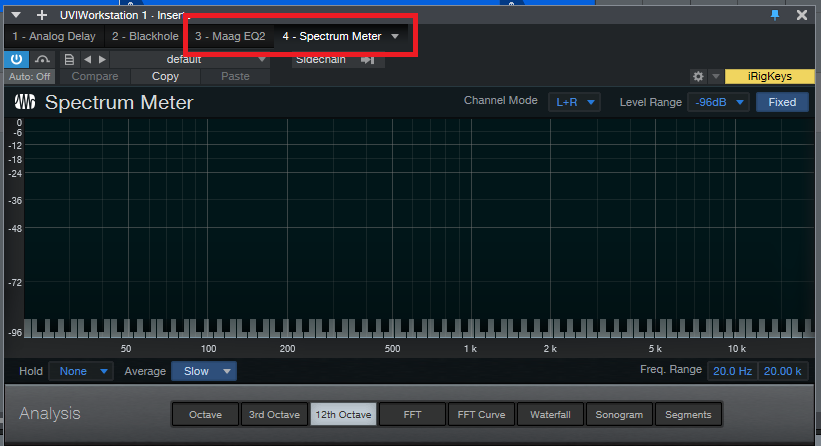Select Sonogram analysis mode
The image size is (821, 446).
point(619,415)
